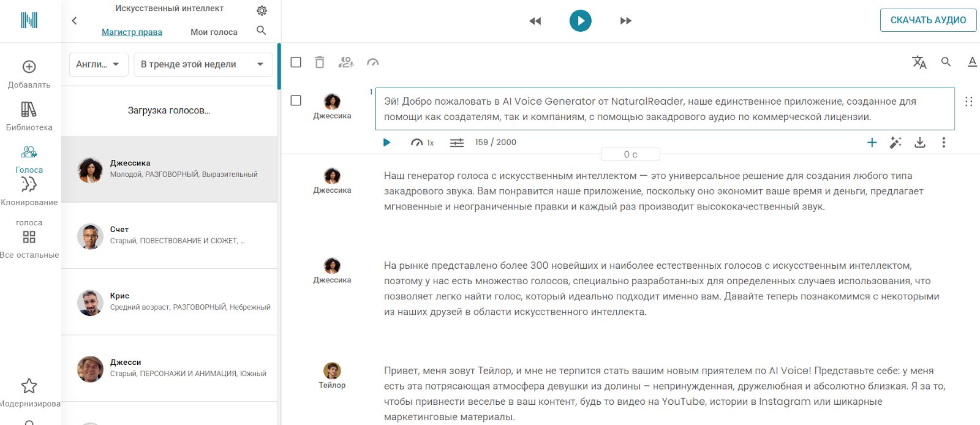Select the Счет voice in list
980x425 pixels.
[170, 236]
